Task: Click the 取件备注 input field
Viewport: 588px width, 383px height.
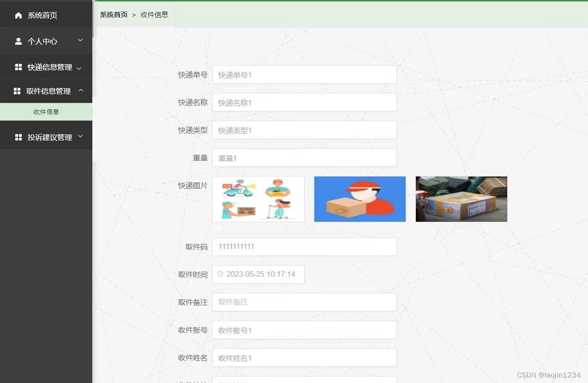Action: click(x=304, y=302)
